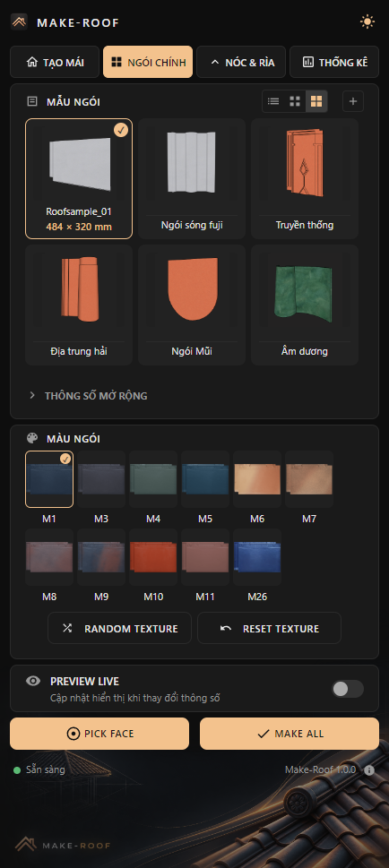389x868 pixels.
Task: Click the Pick Face button
Action: (99, 734)
